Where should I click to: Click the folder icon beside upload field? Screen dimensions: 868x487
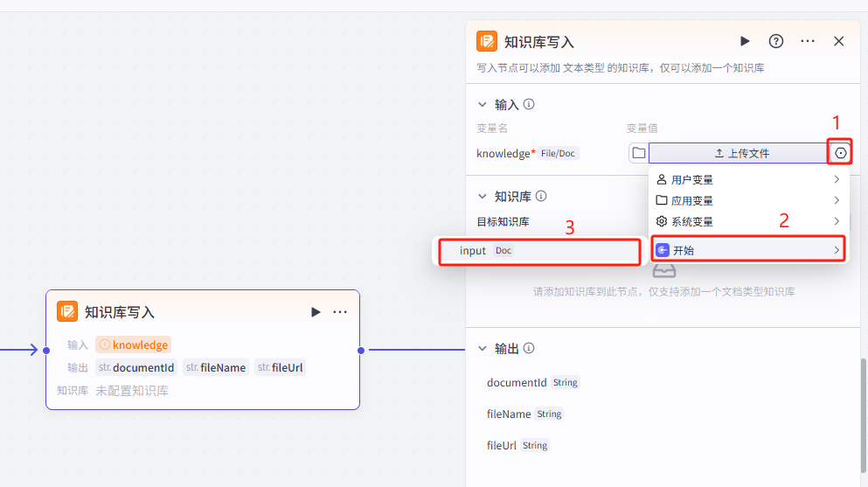click(x=639, y=153)
